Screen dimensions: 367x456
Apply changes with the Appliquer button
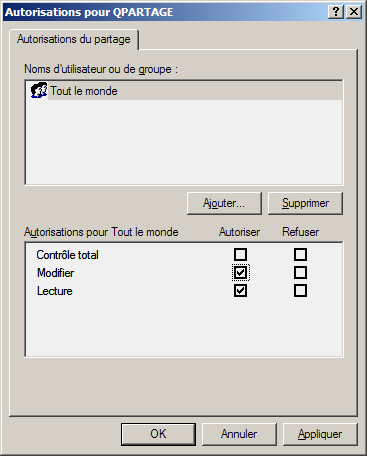point(320,434)
